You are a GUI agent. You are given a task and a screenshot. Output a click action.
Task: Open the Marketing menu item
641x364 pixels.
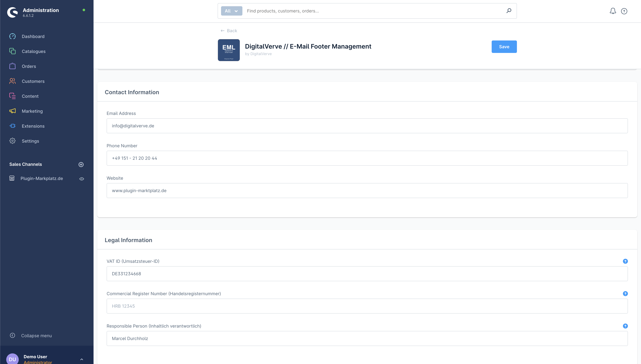32,111
